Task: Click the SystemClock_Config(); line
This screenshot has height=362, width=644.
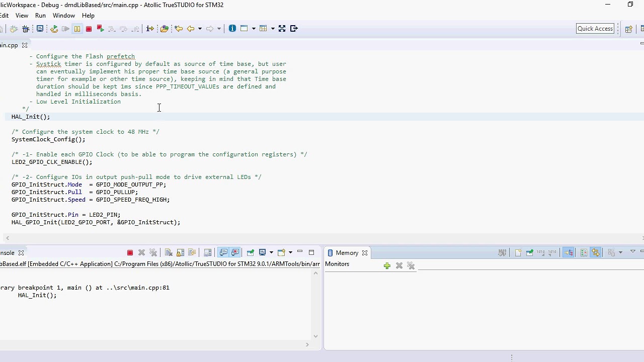Action: (48, 139)
